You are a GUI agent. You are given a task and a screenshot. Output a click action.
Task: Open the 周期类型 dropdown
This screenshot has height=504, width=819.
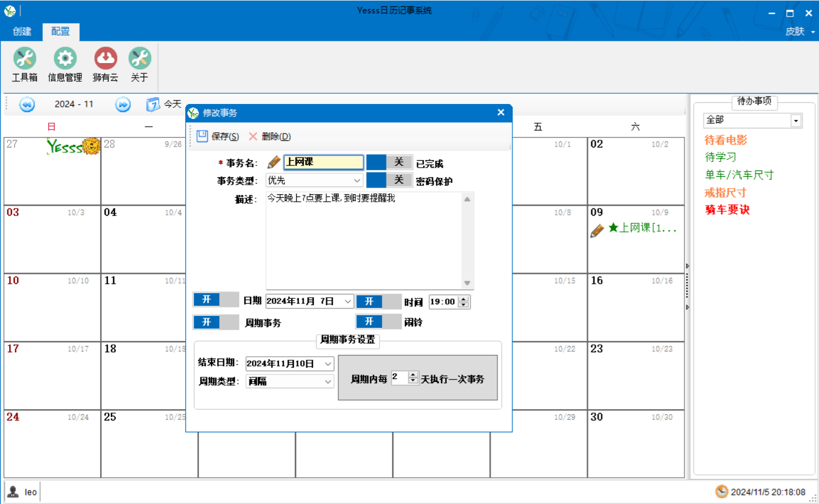click(x=328, y=381)
